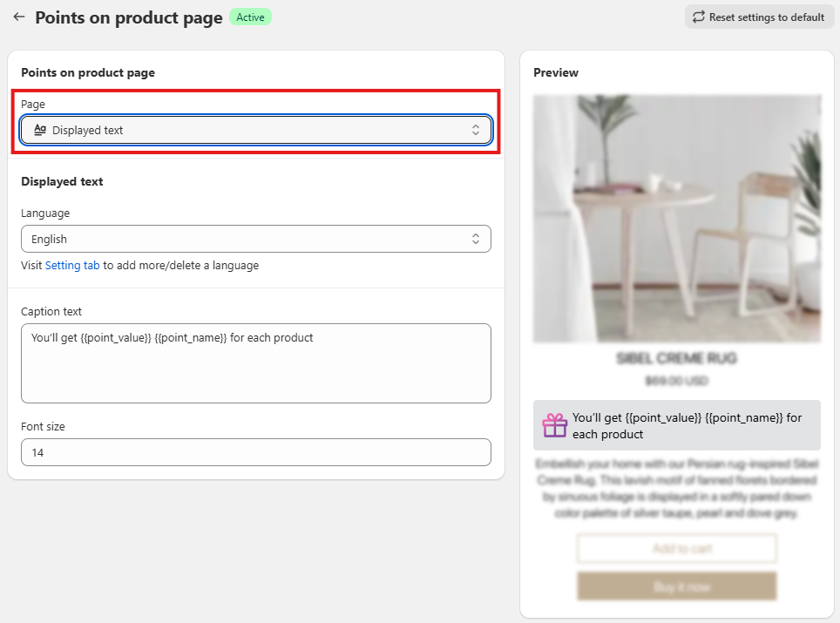The image size is (840, 623).
Task: Click the SIBEL CREME RUG product title
Action: point(676,358)
